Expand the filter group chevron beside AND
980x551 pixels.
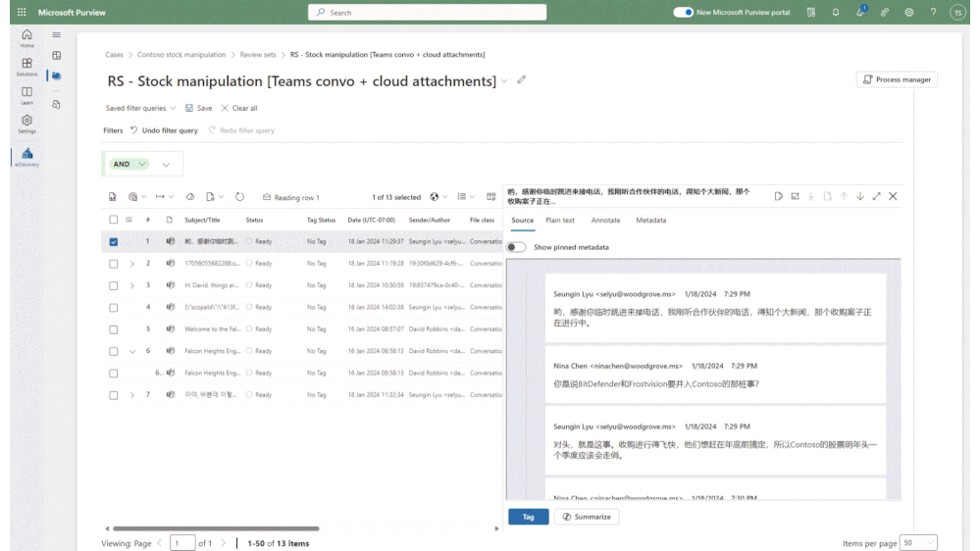click(166, 165)
